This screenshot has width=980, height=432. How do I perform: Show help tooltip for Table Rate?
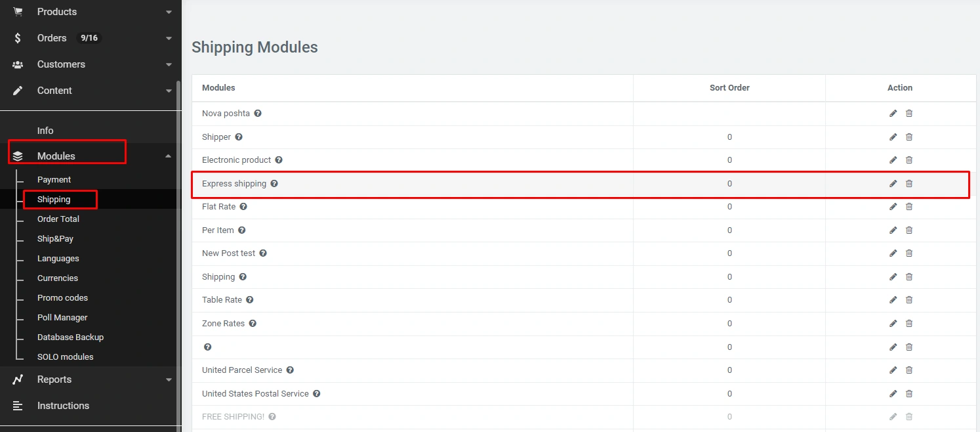[249, 300]
